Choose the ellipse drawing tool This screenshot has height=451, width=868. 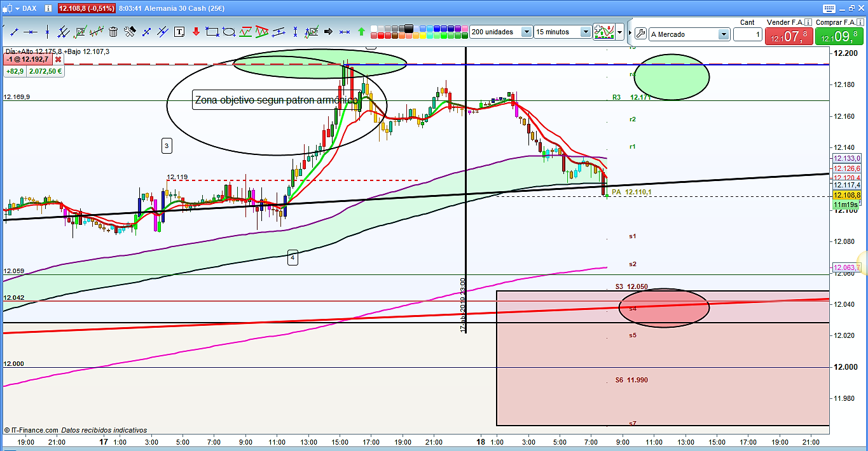(229, 32)
